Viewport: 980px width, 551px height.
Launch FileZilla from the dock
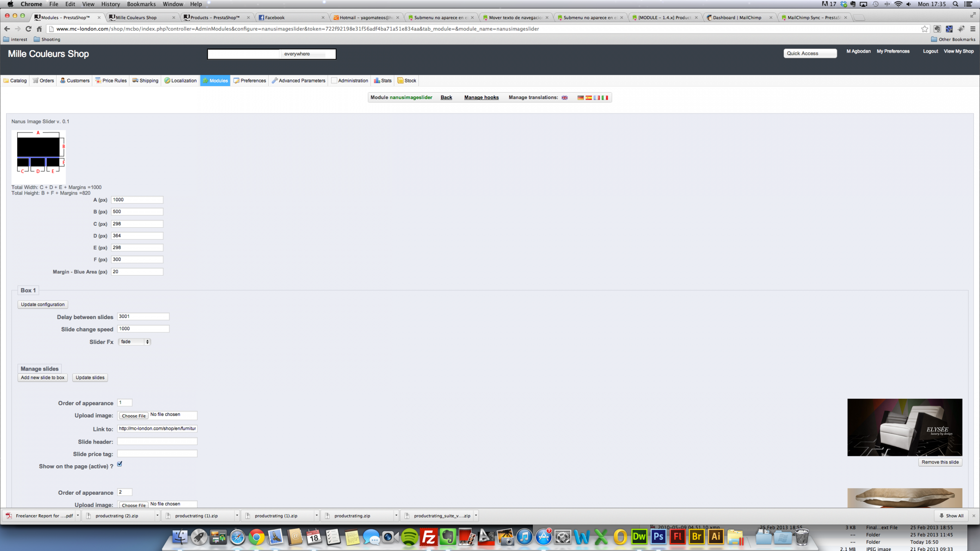coord(429,537)
